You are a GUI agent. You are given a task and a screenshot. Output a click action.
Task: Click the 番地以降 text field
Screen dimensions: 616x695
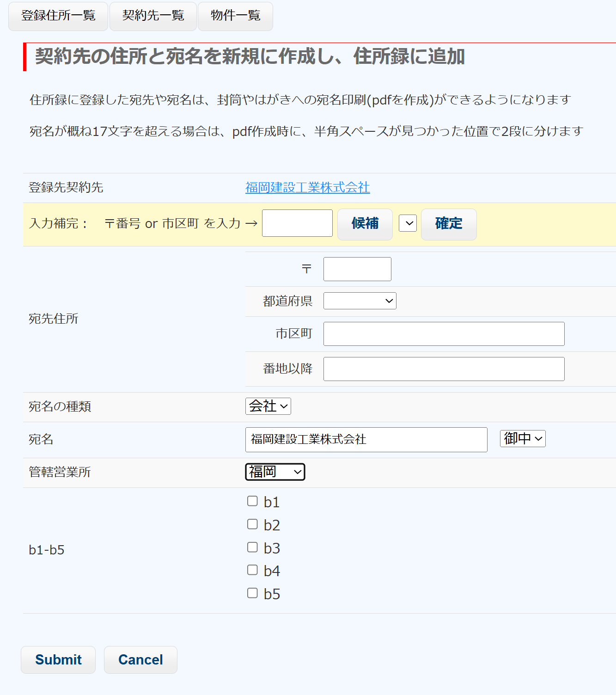click(x=444, y=369)
